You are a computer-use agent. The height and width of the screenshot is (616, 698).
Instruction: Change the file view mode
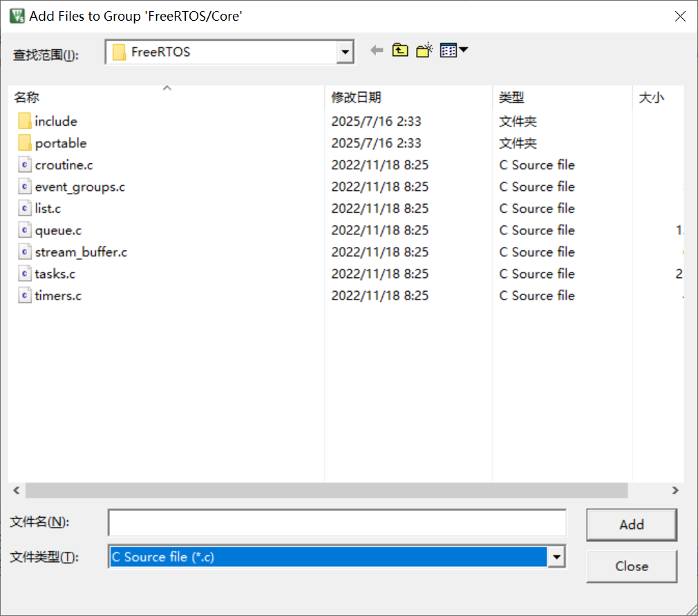coord(446,50)
